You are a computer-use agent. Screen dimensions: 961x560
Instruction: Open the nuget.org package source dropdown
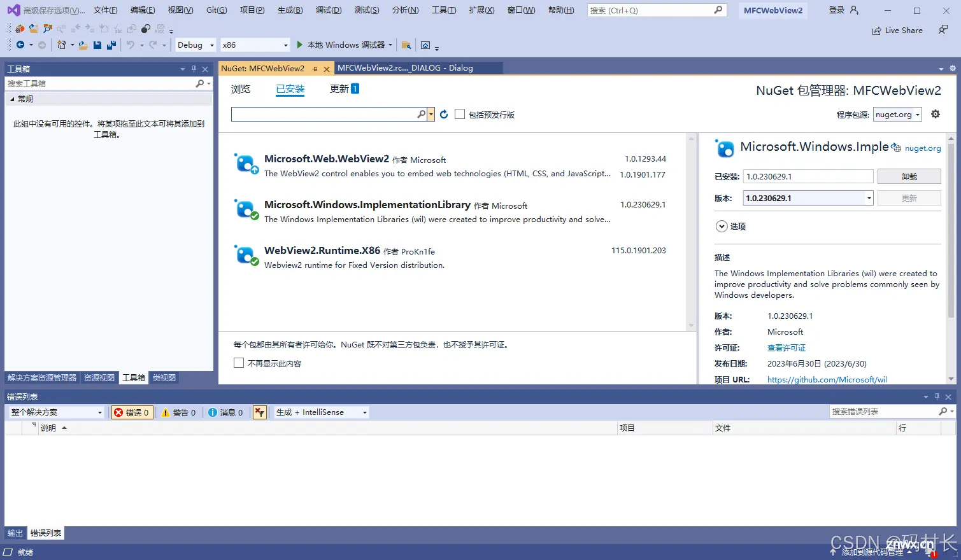pos(897,115)
